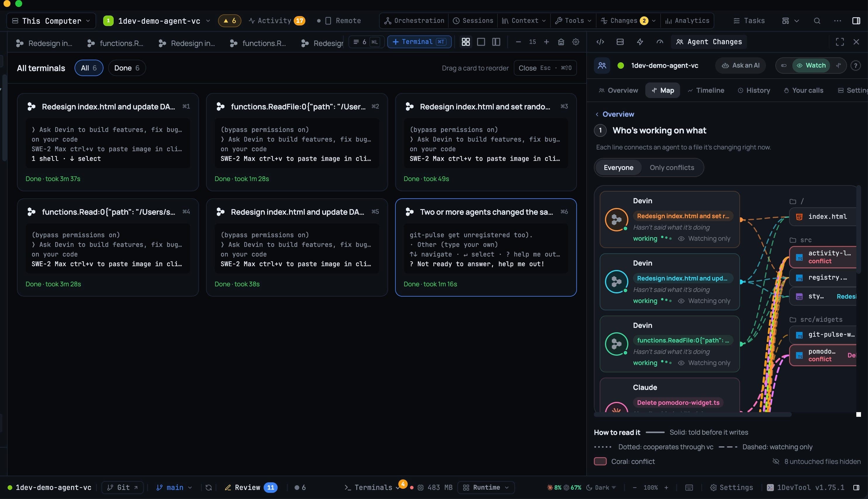The height and width of the screenshot is (499, 868).
Task: Switch to the History tab
Action: (x=754, y=90)
